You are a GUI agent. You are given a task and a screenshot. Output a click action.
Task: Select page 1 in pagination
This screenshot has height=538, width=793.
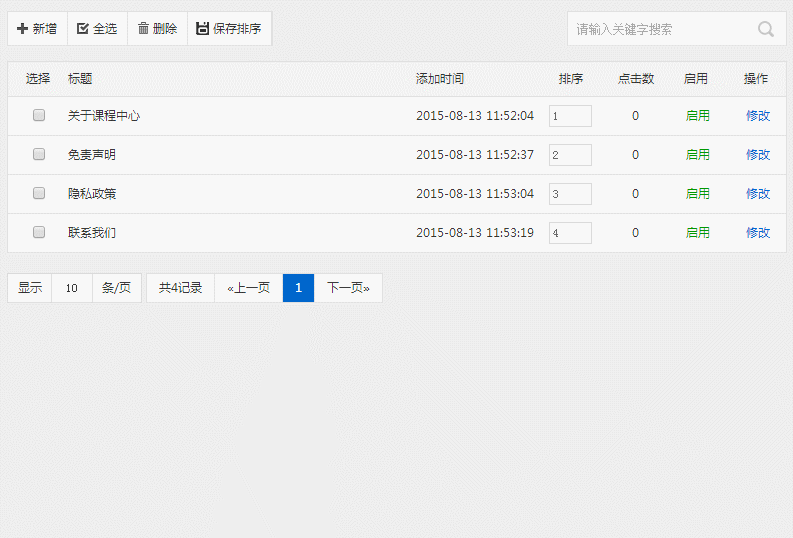point(298,288)
